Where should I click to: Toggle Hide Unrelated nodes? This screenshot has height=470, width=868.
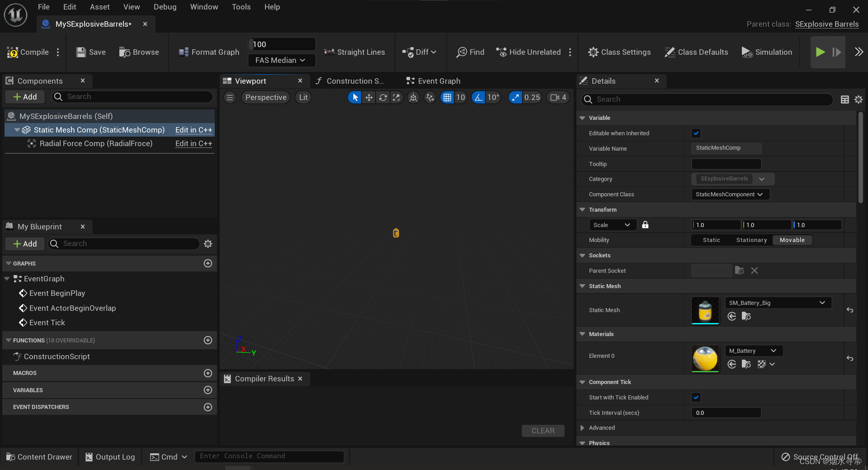pos(528,52)
